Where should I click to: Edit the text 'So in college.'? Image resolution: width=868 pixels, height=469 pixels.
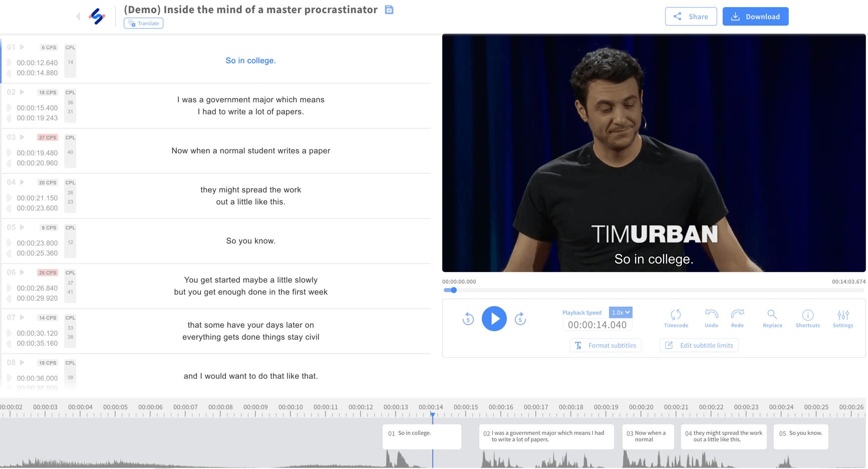[250, 61]
